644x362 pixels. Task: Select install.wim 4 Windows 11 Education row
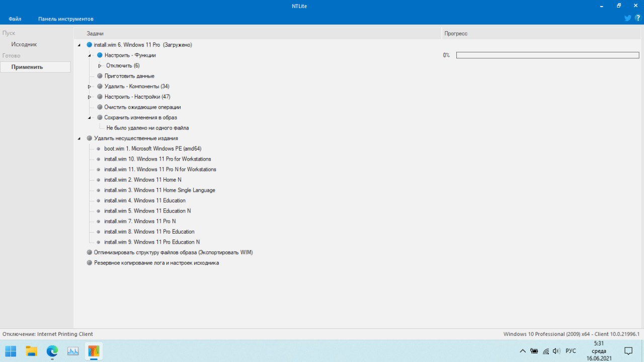(x=144, y=200)
